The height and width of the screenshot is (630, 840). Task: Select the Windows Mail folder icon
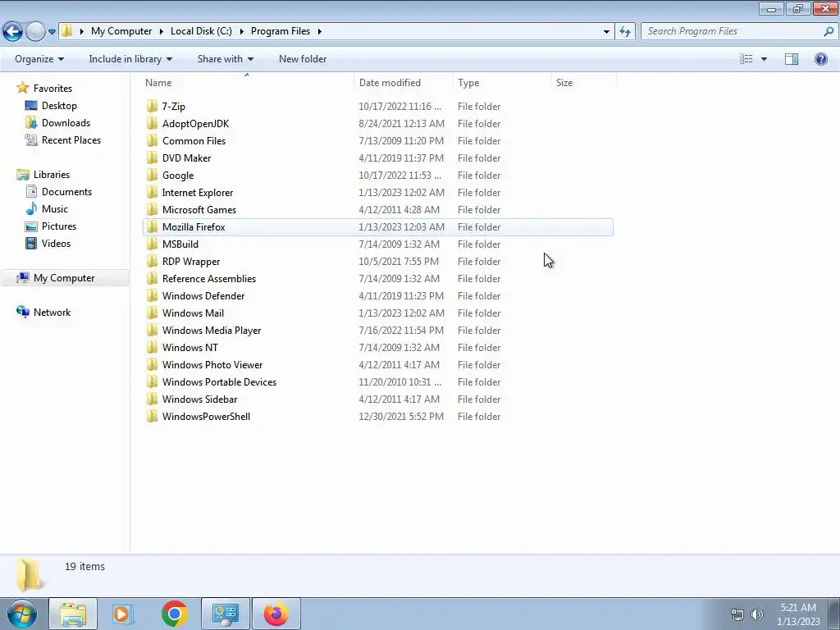click(x=152, y=313)
